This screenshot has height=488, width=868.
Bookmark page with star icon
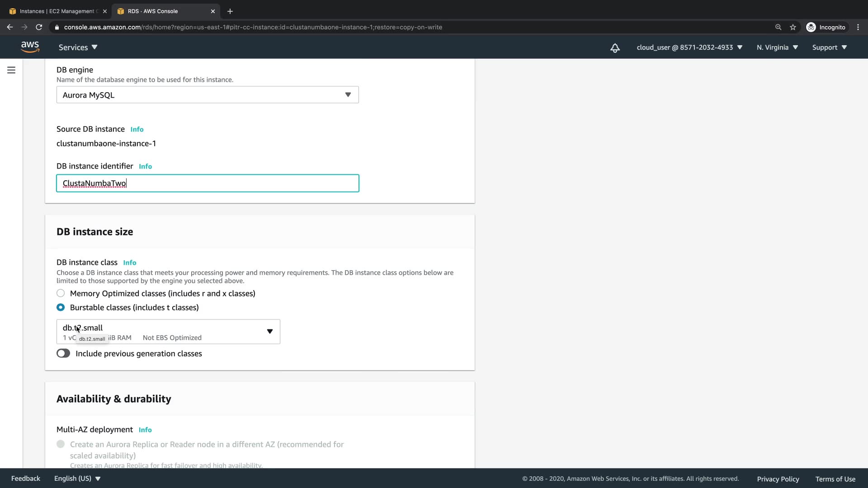[x=793, y=27]
